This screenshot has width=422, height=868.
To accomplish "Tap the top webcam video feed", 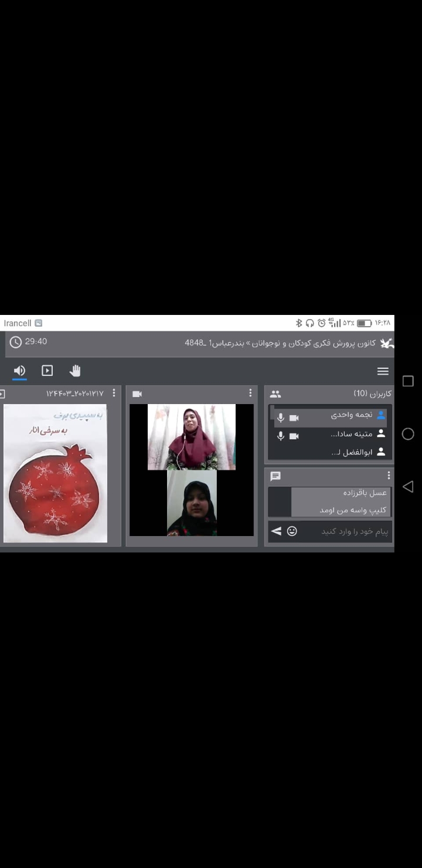I will (192, 437).
